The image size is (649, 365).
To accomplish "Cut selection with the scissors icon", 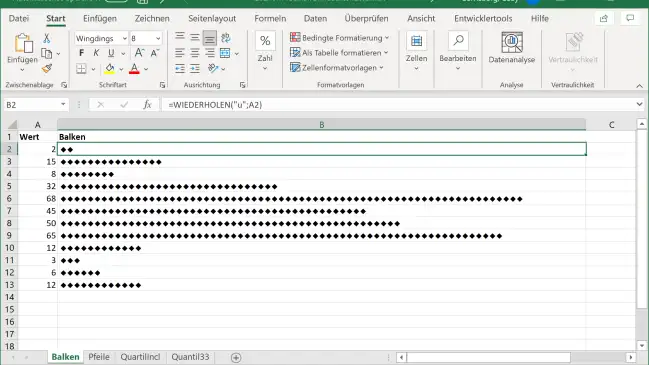I will coord(46,38).
